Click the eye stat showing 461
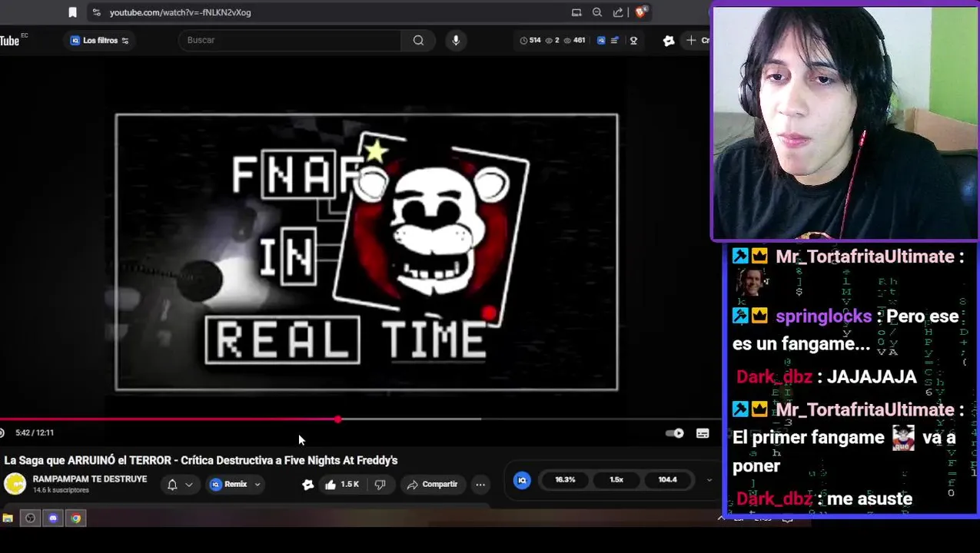980x553 pixels. (574, 40)
